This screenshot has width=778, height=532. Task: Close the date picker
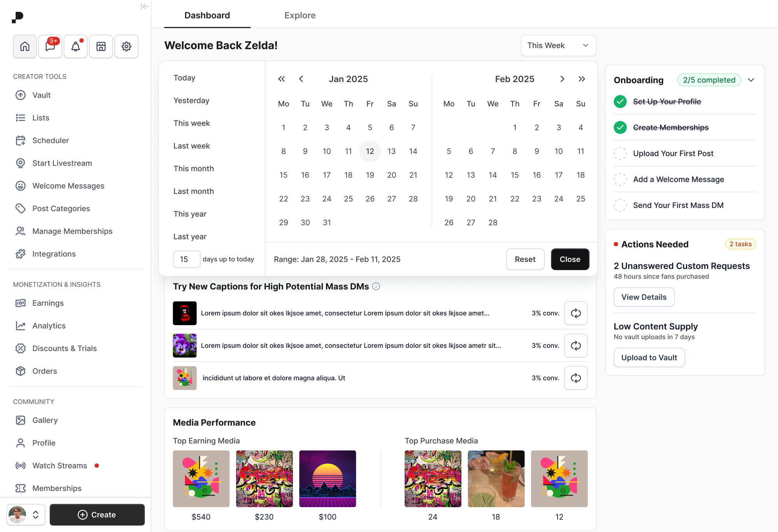coord(570,259)
